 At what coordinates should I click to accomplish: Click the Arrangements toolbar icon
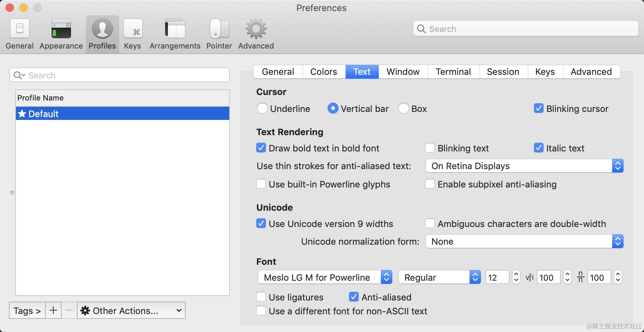175,33
